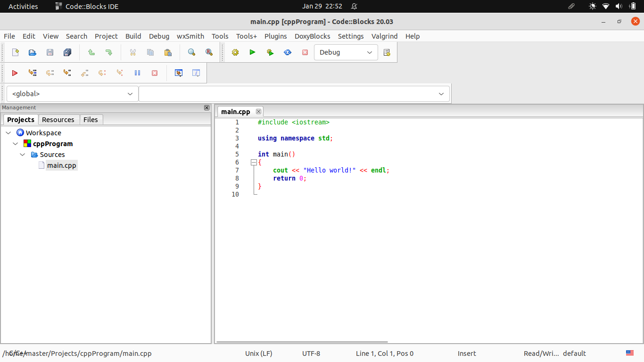Viewport: 644px width, 362px height.
Task: Close the Management panel
Action: point(206,108)
